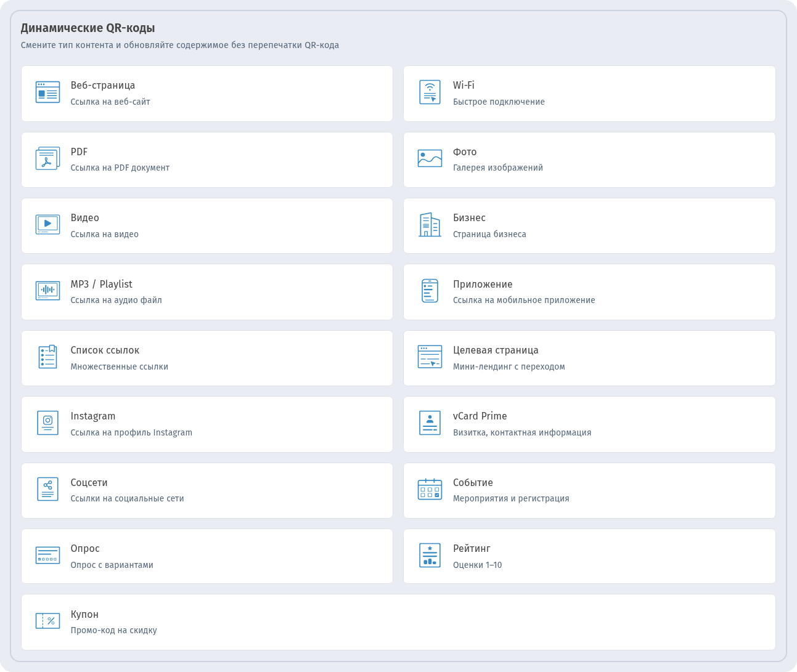Select the Целевая страница card title
Screen dimensions: 797x672
[496, 350]
